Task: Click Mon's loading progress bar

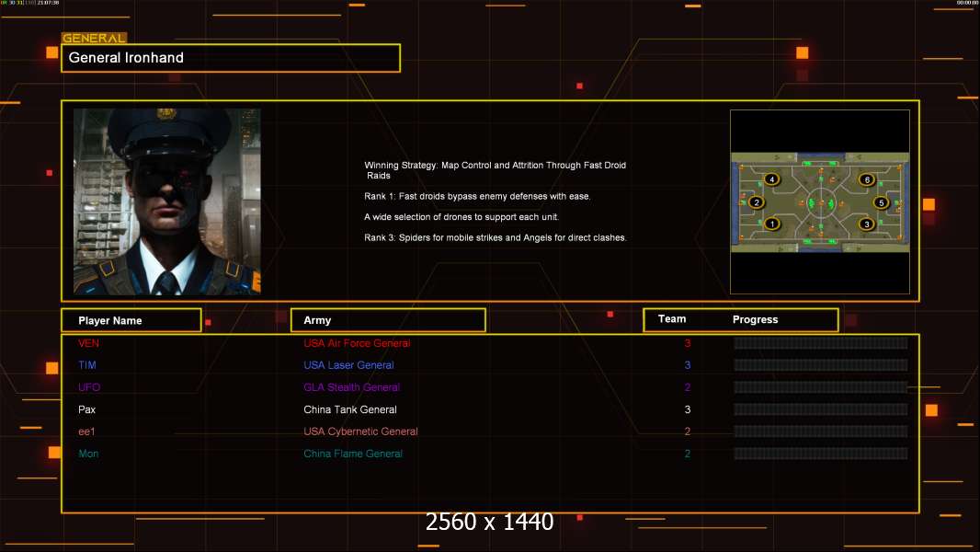Action: pyautogui.click(x=821, y=454)
